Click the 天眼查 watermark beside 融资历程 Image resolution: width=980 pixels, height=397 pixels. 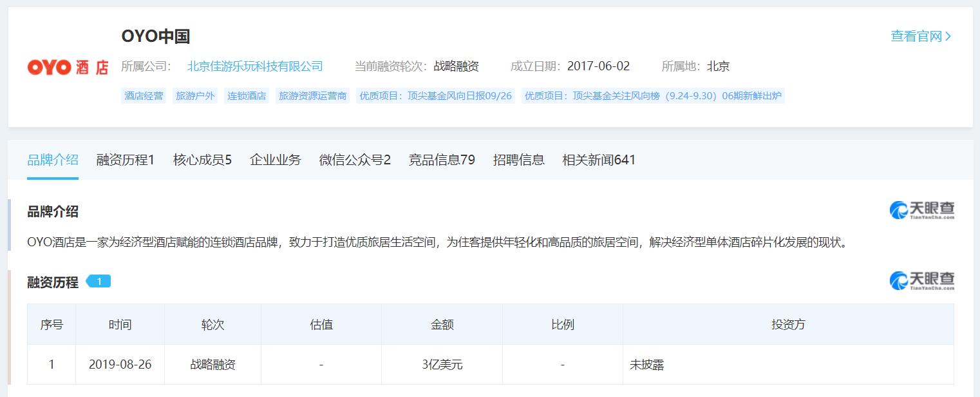(919, 280)
